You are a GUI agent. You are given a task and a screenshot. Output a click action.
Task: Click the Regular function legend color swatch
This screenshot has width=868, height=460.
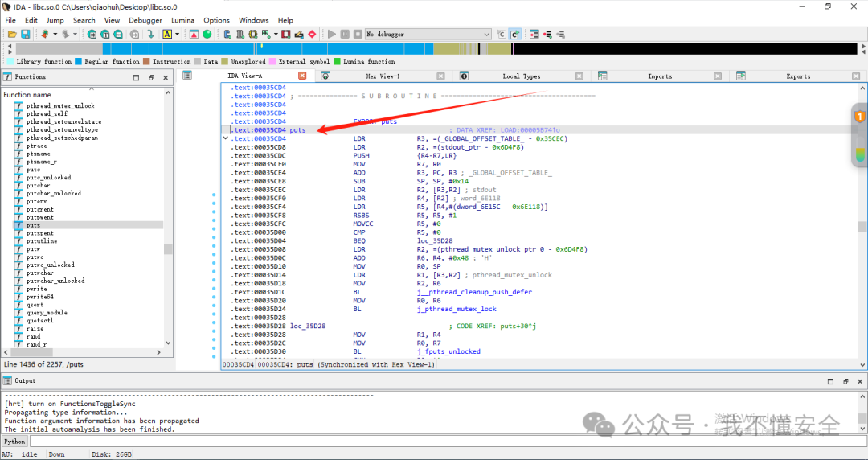point(79,61)
